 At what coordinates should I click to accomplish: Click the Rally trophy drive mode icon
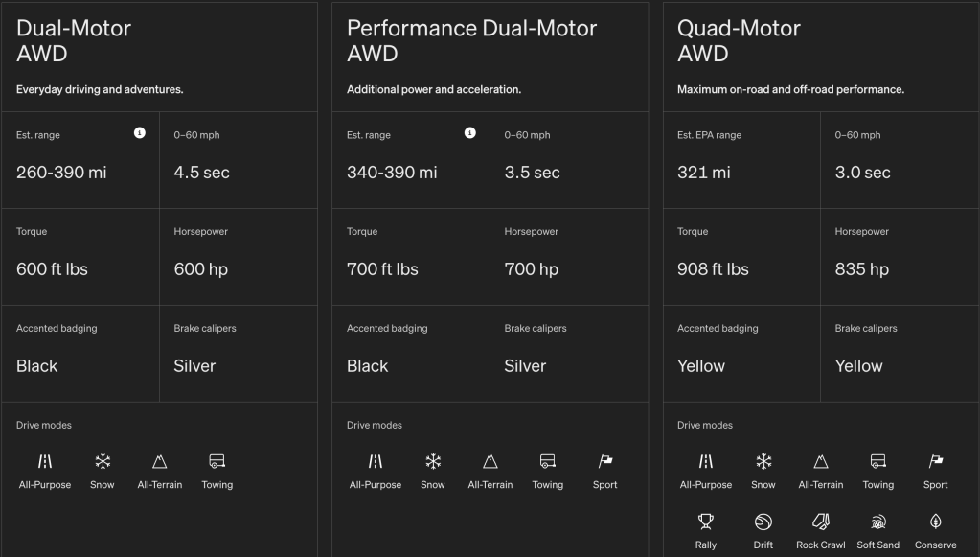[x=706, y=522]
